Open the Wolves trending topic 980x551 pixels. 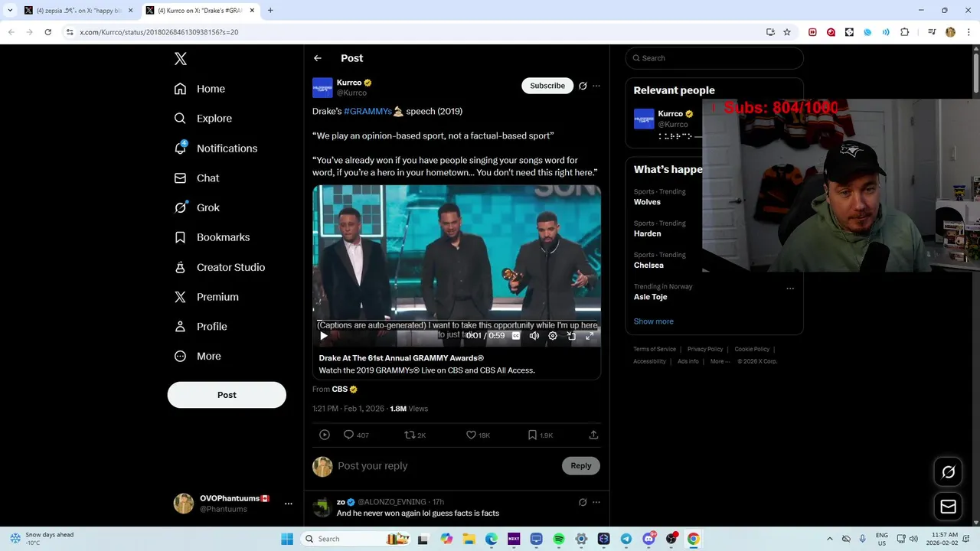click(x=647, y=202)
